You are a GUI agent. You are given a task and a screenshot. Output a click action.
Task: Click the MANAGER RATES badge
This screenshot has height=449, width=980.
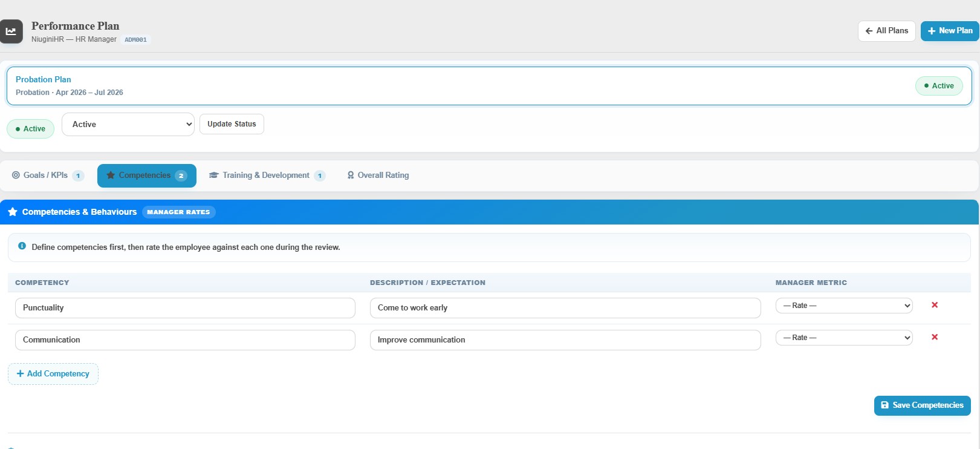click(178, 212)
